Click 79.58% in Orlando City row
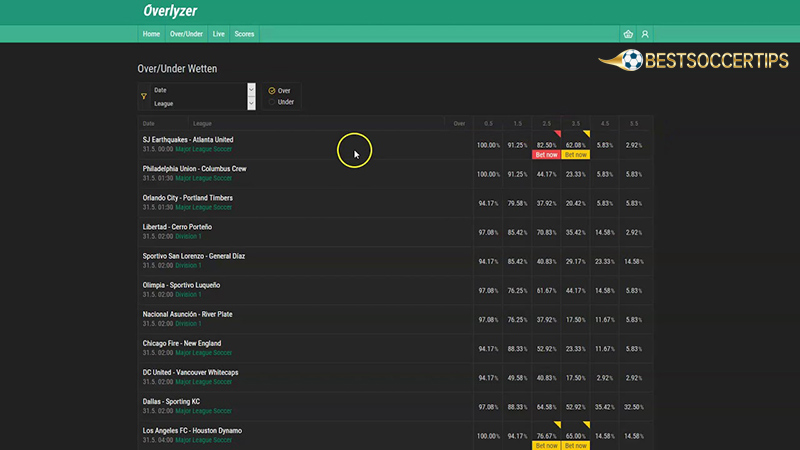The image size is (800, 450). click(517, 204)
